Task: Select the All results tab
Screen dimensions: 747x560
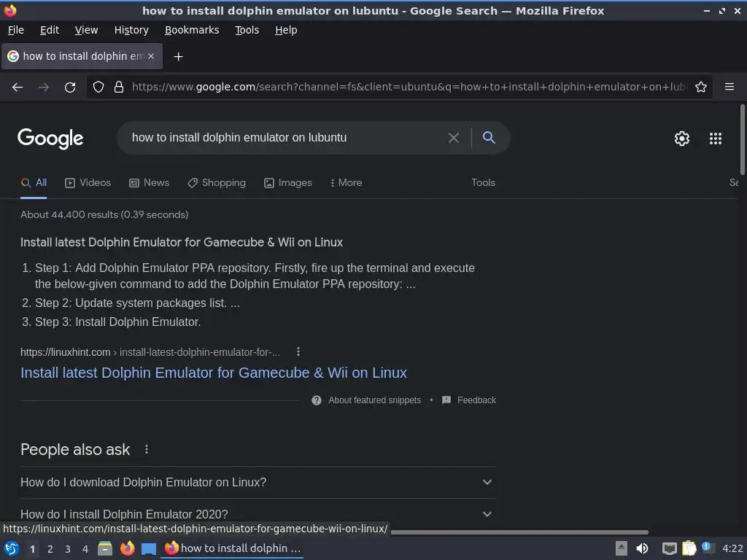Action: coord(34,183)
